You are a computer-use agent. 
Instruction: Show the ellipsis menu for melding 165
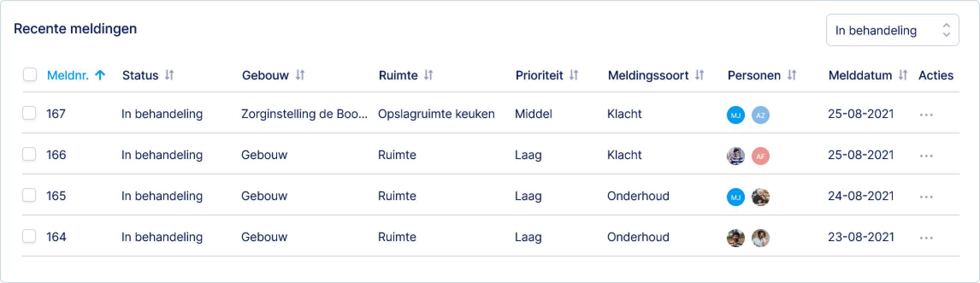(926, 197)
